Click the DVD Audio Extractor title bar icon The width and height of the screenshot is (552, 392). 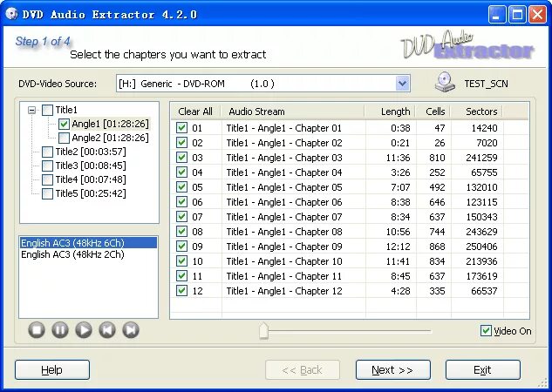[11, 14]
